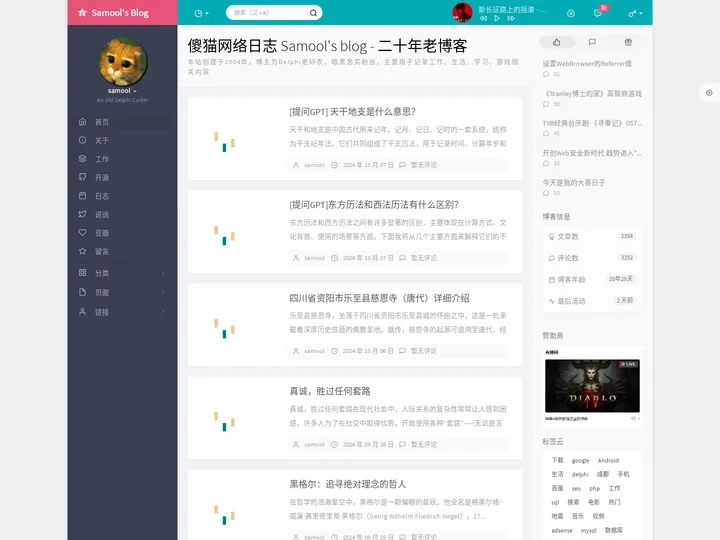720x540 pixels.
Task: Expand the samool username dropdown
Action: tap(122, 91)
